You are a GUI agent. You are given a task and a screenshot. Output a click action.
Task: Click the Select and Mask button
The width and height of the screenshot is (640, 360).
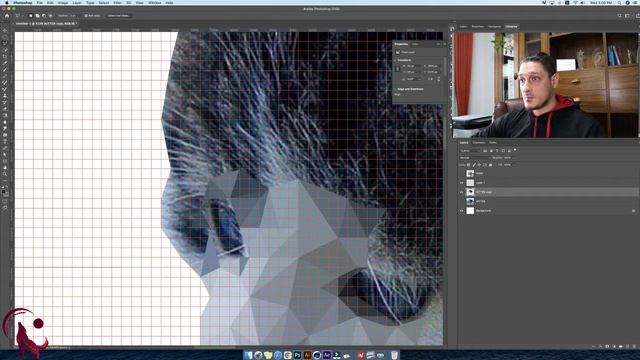(x=118, y=16)
